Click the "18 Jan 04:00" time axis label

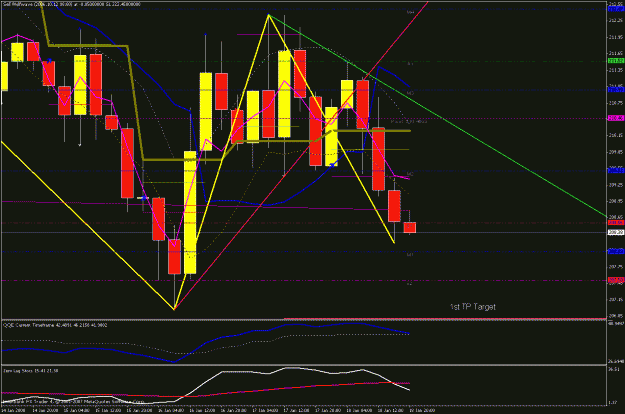pyautogui.click(x=359, y=410)
